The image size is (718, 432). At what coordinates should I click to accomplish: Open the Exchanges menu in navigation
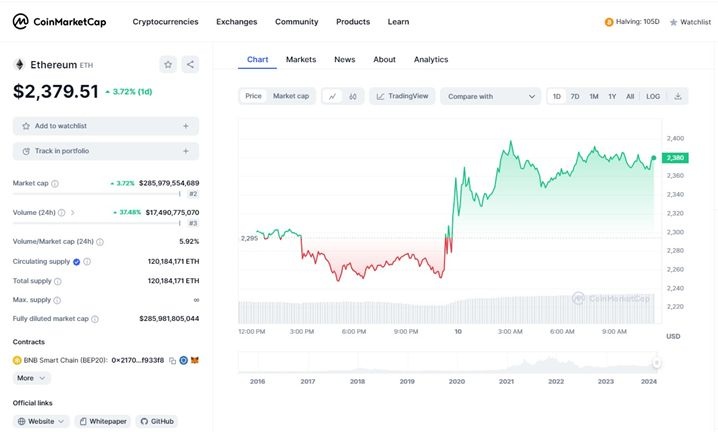pyautogui.click(x=236, y=21)
